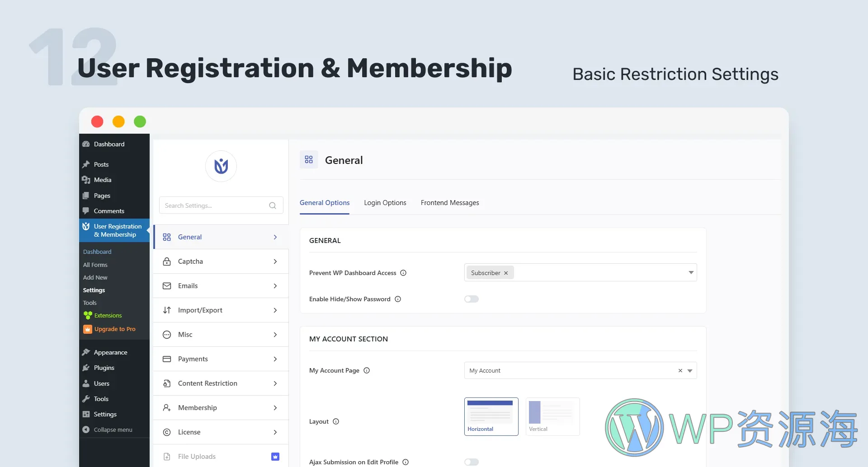Click the search magnifier icon
Viewport: 868px width, 467px height.
coord(273,205)
